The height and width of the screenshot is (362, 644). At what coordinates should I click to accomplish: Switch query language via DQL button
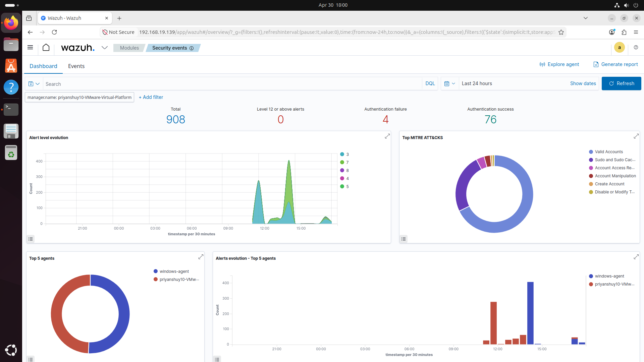[430, 83]
